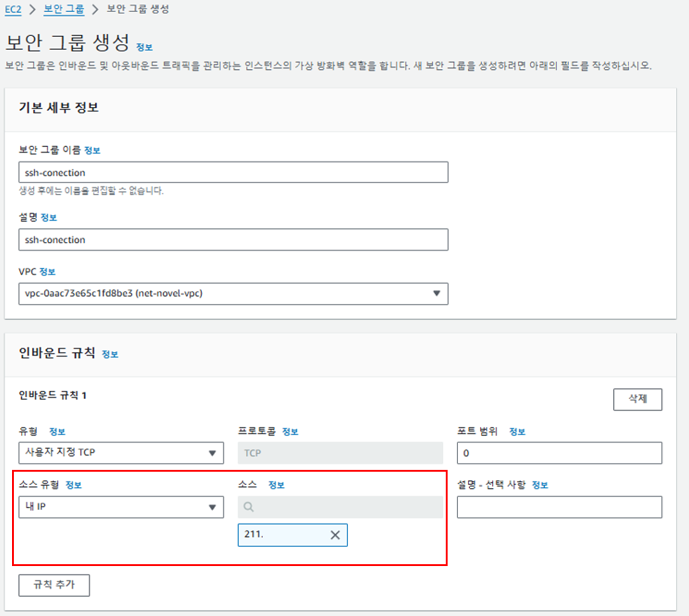Add a rule with 규칙 추가 button
The image size is (689, 616).
pos(54,585)
